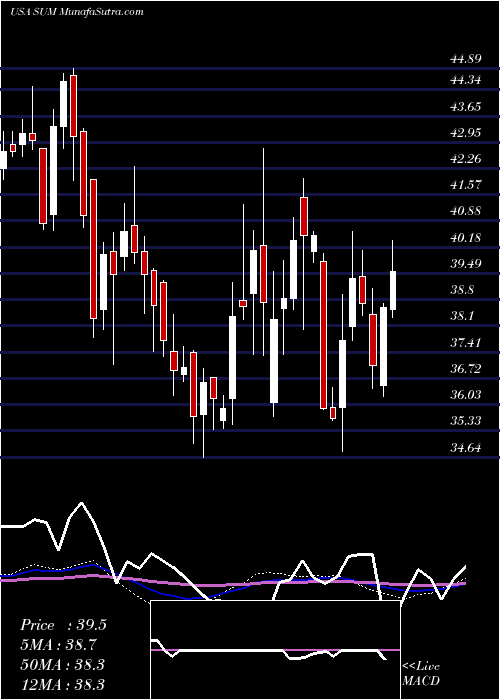Click the 44.89 price level label

[465, 58]
